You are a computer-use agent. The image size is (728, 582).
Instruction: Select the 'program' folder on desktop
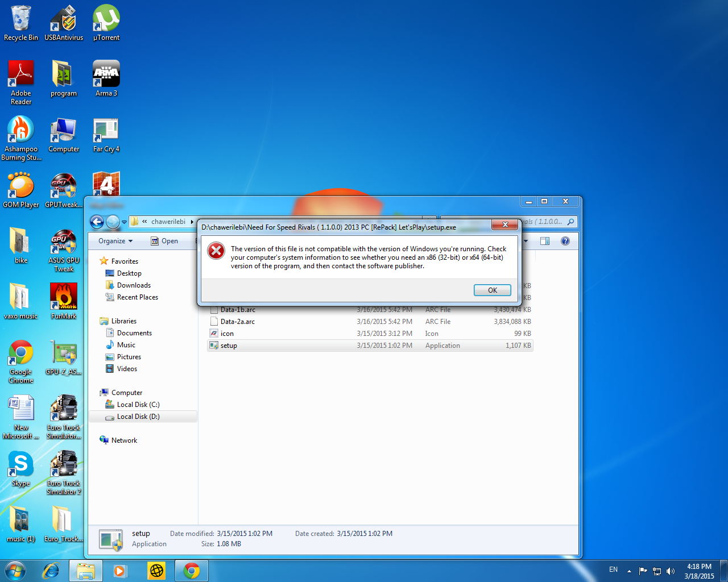(x=64, y=79)
